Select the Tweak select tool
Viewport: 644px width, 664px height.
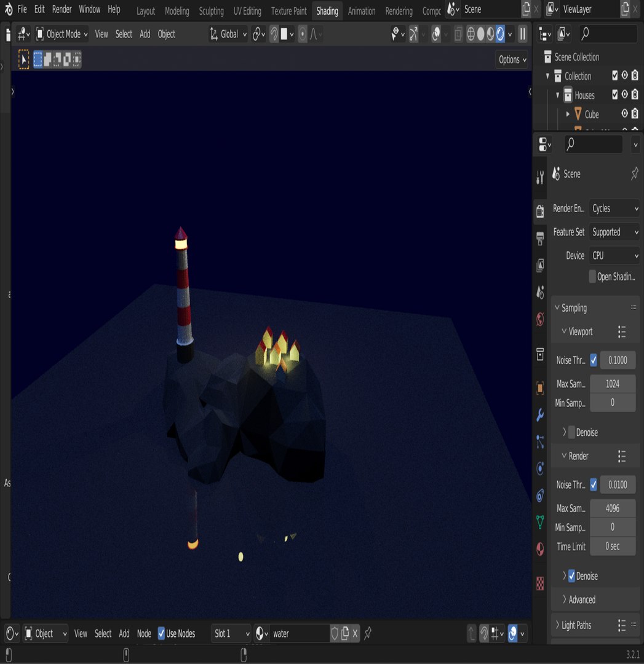coord(23,59)
